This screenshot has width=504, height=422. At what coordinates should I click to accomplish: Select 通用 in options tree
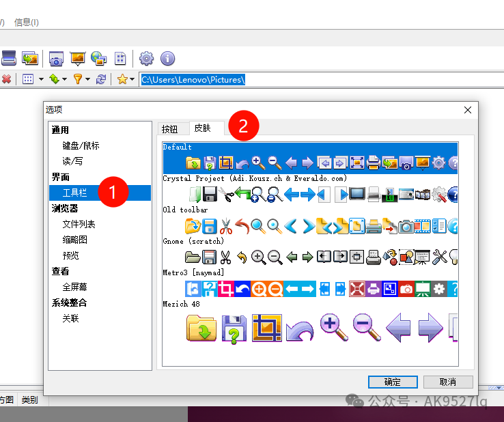tap(60, 130)
